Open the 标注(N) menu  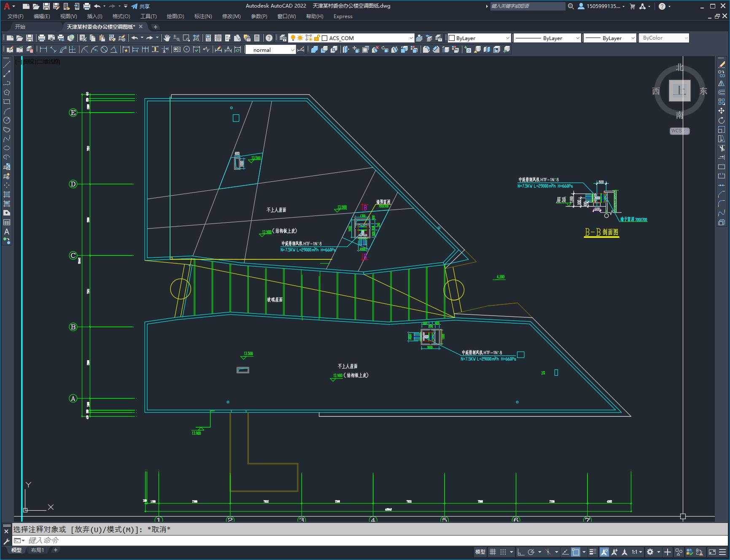[x=203, y=16]
